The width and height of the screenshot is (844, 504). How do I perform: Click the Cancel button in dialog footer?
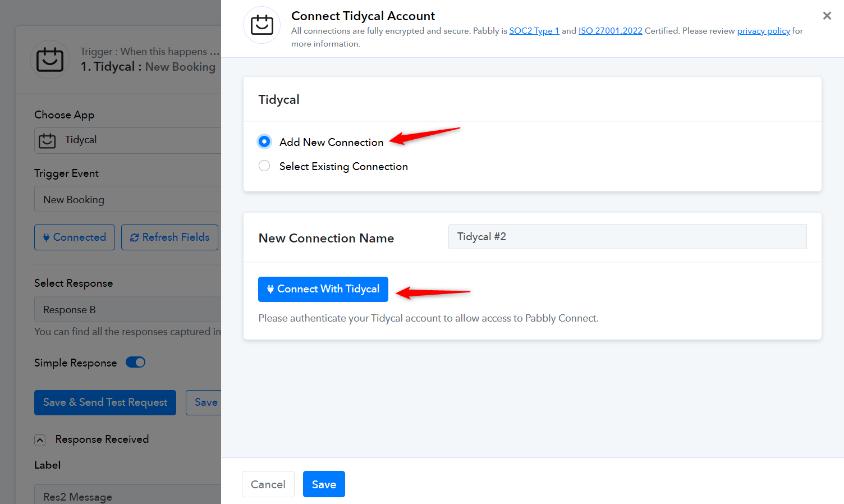coord(268,484)
